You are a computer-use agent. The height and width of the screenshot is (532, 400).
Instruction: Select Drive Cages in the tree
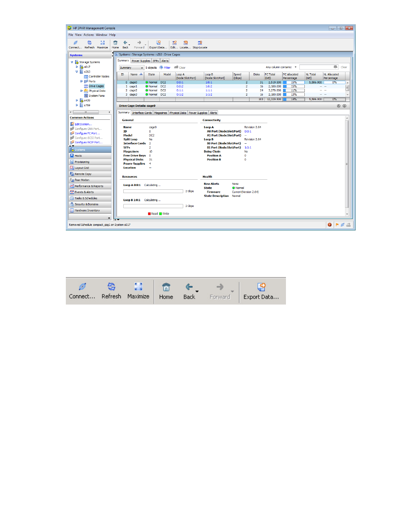click(x=96, y=86)
